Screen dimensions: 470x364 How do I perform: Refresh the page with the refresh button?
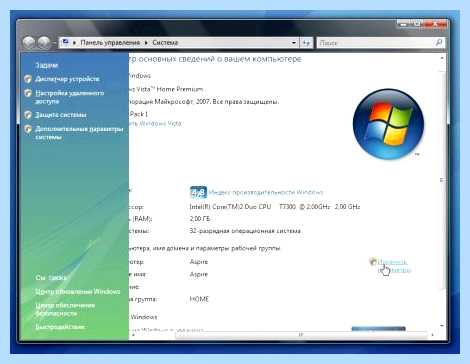[306, 43]
